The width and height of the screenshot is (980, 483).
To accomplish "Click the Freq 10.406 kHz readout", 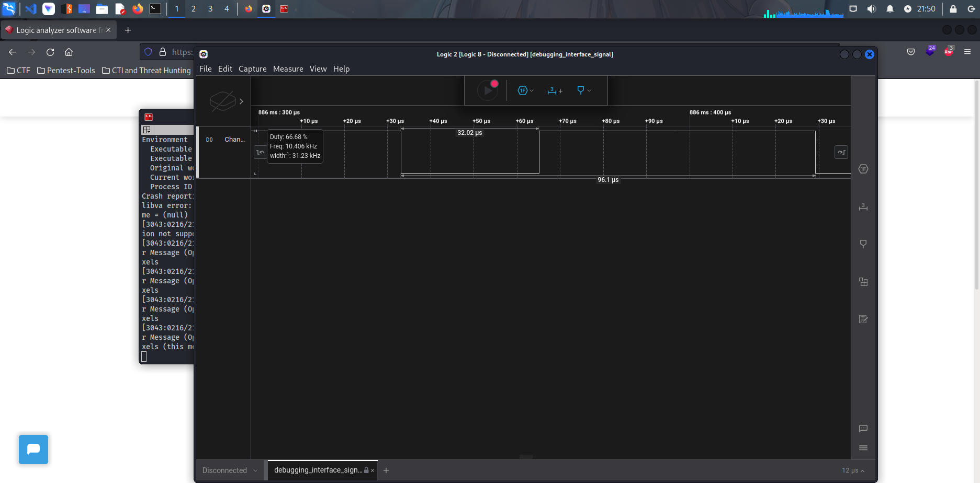I will tap(294, 146).
